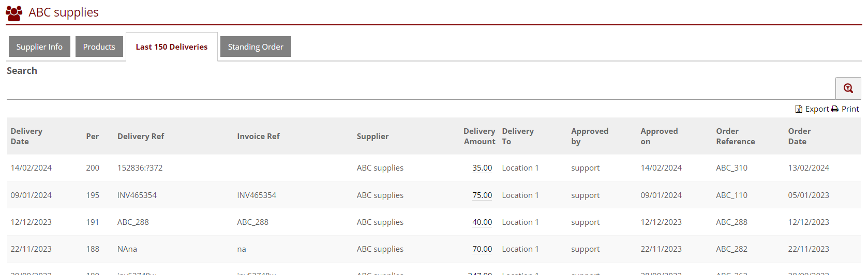The height and width of the screenshot is (275, 868).
Task: Click the Export link
Action: [x=817, y=109]
